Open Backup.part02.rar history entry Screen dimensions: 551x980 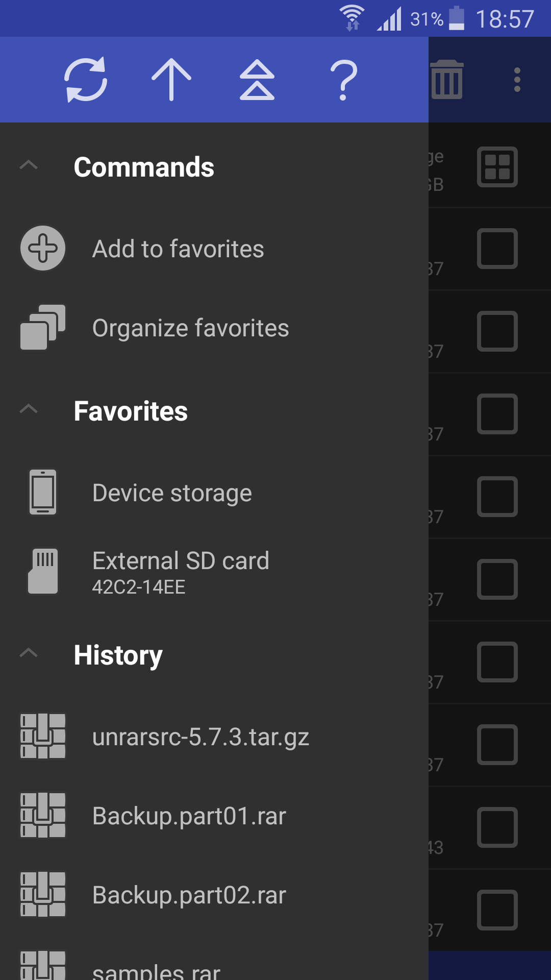coord(189,895)
